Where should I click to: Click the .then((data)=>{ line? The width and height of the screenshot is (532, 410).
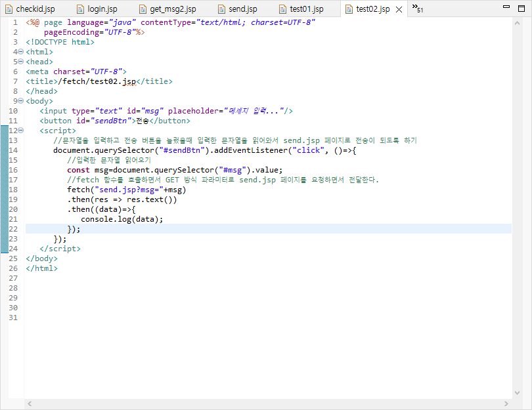click(x=101, y=209)
